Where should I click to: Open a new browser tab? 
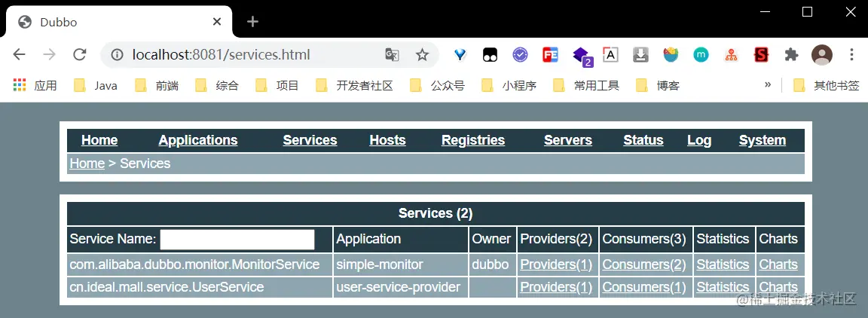pos(252,22)
